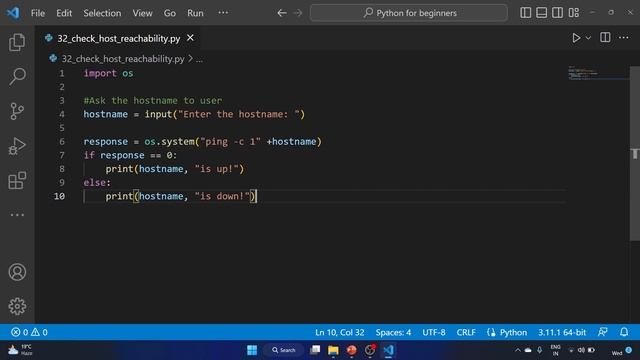Place cursor on 'import os' line

(x=108, y=73)
